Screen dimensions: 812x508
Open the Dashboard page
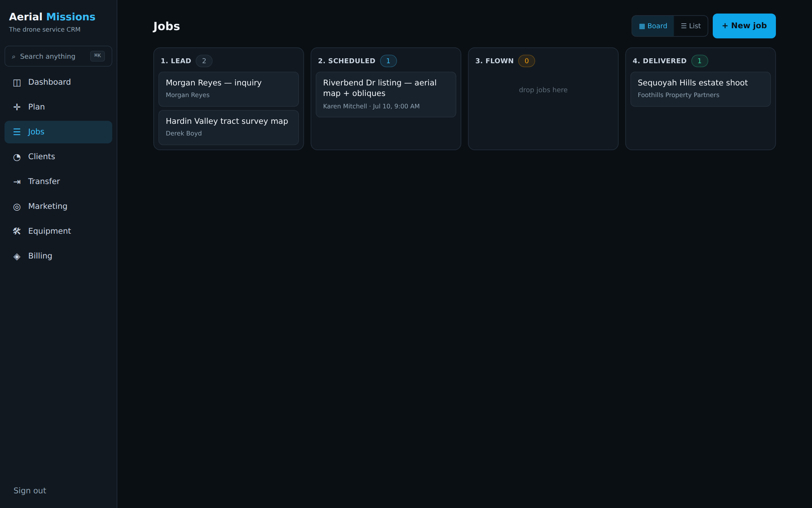click(58, 82)
